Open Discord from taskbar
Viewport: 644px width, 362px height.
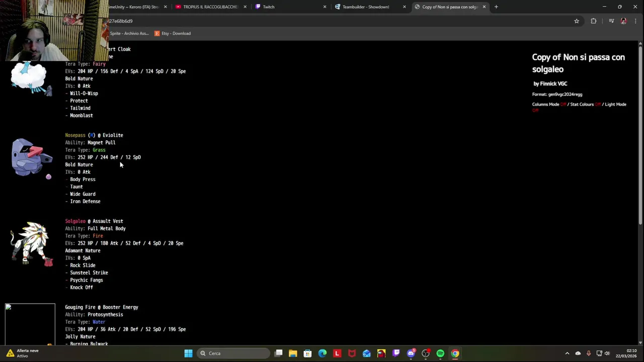point(411,353)
